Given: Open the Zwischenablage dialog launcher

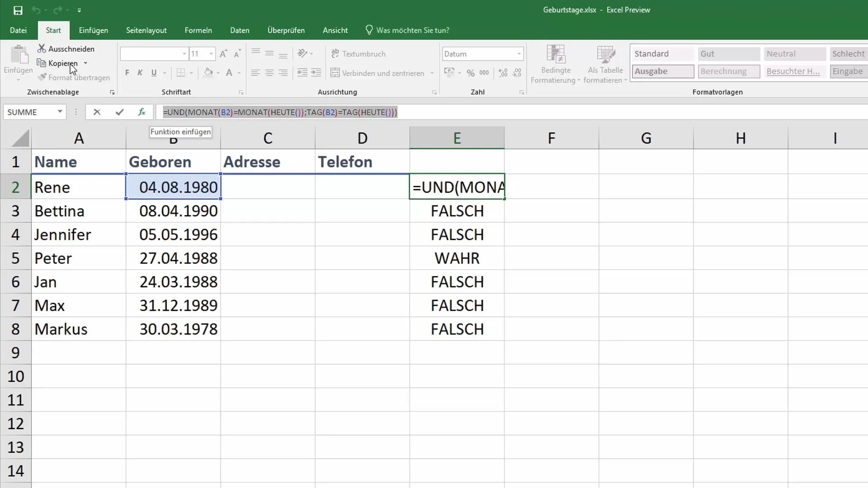Looking at the screenshot, I should tap(112, 92).
